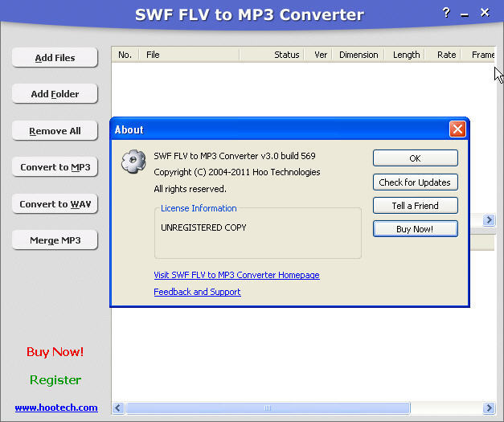The height and width of the screenshot is (422, 504).
Task: Click the Dimension column header
Action: click(359, 55)
